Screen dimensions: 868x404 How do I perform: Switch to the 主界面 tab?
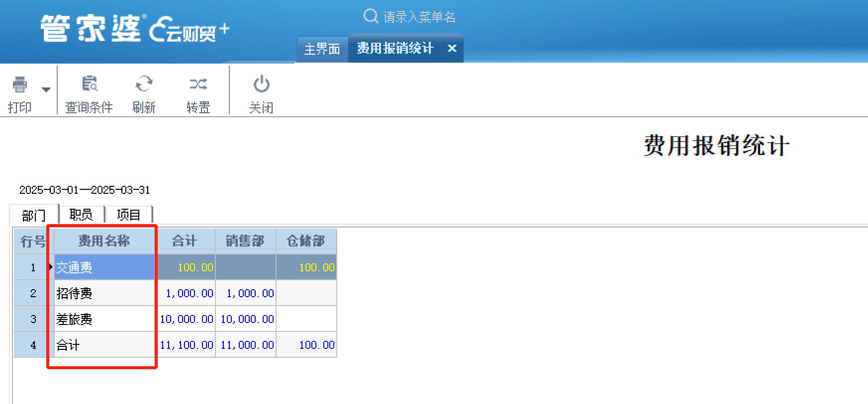pyautogui.click(x=322, y=49)
